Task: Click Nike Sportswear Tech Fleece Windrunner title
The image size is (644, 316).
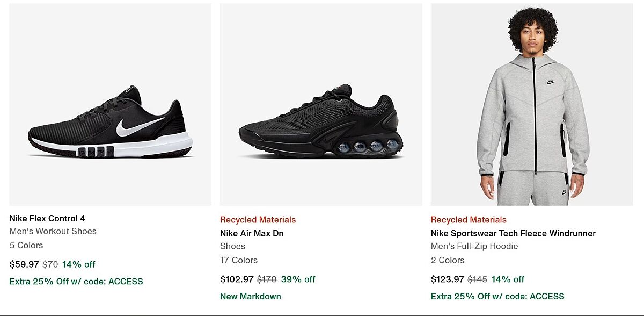Action: tap(513, 233)
